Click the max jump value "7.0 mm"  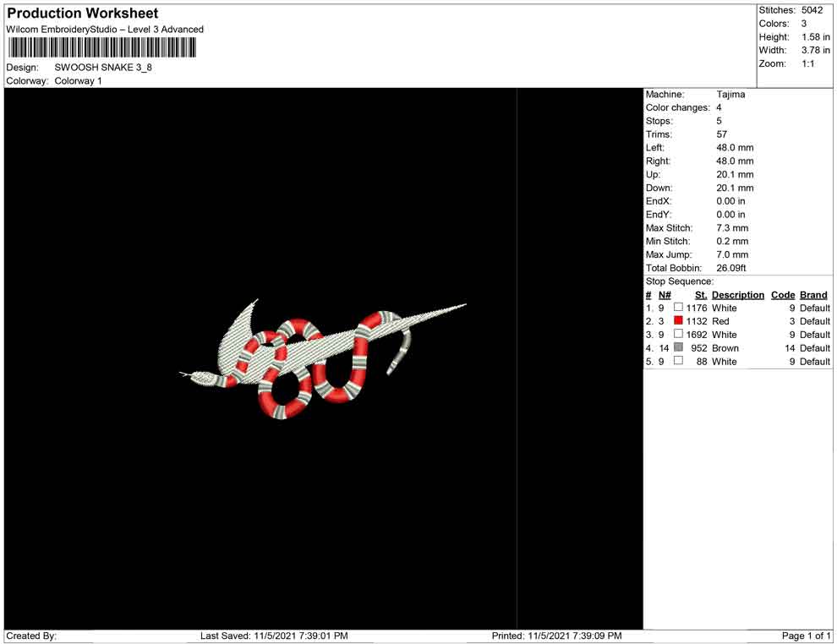tap(732, 254)
